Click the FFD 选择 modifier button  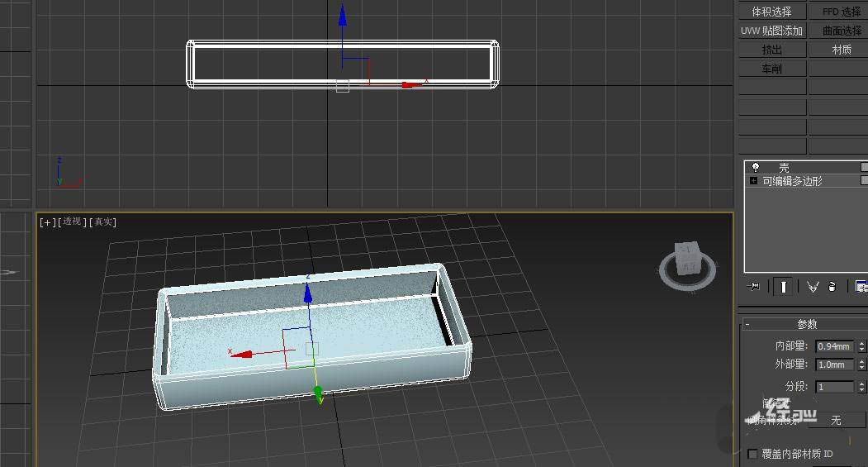838,12
